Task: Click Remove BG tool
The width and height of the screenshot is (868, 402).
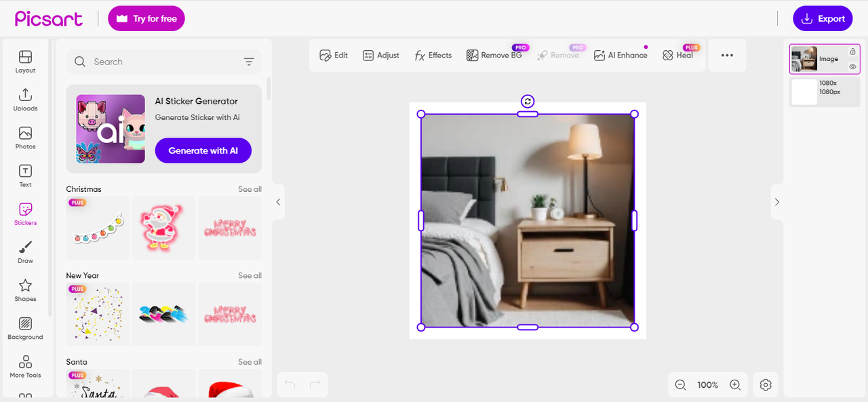Action: [x=494, y=55]
